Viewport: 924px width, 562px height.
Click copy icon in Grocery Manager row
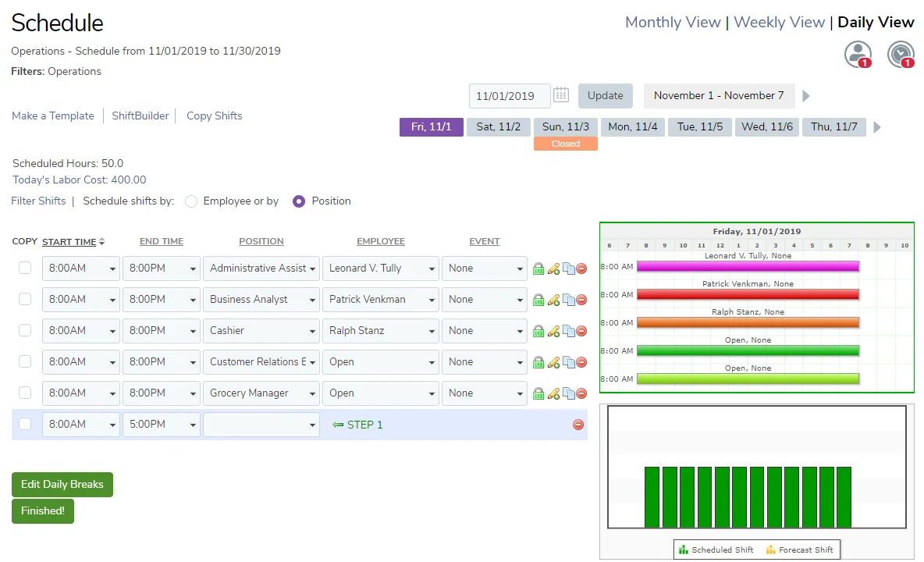[569, 393]
